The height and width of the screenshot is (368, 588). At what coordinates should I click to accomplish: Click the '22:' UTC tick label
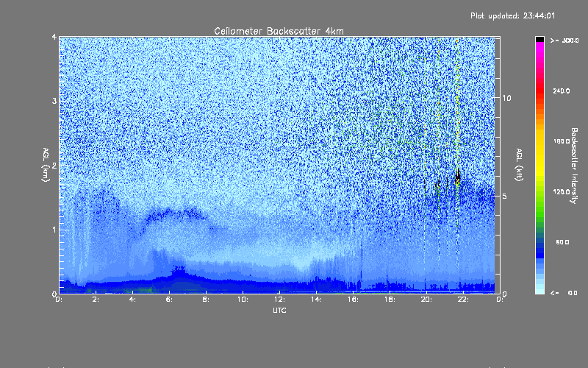(x=463, y=300)
